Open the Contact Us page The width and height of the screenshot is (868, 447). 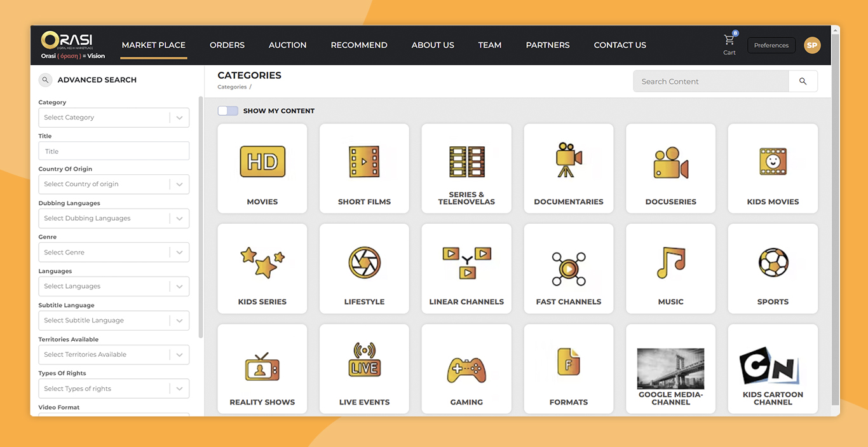coord(620,45)
